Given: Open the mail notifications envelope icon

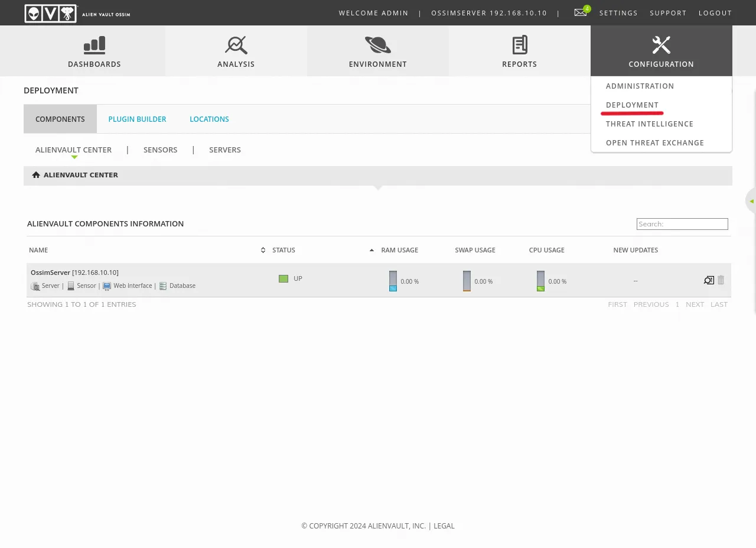Looking at the screenshot, I should click(581, 12).
